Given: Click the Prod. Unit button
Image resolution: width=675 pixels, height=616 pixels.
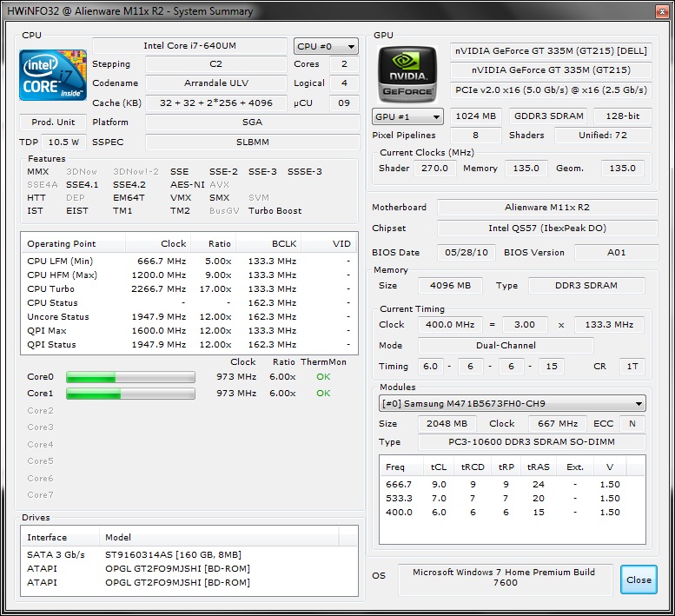Looking at the screenshot, I should click(x=53, y=123).
